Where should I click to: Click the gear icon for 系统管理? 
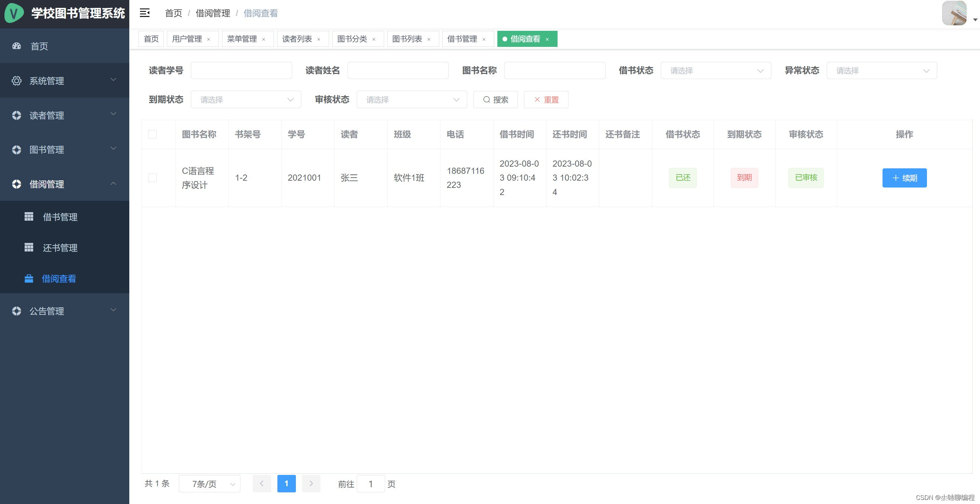16,81
